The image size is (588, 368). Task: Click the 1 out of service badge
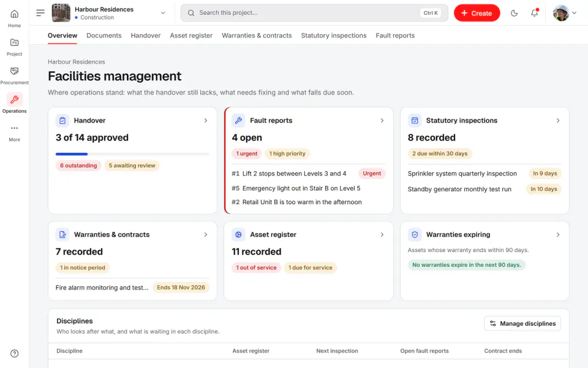pos(256,268)
